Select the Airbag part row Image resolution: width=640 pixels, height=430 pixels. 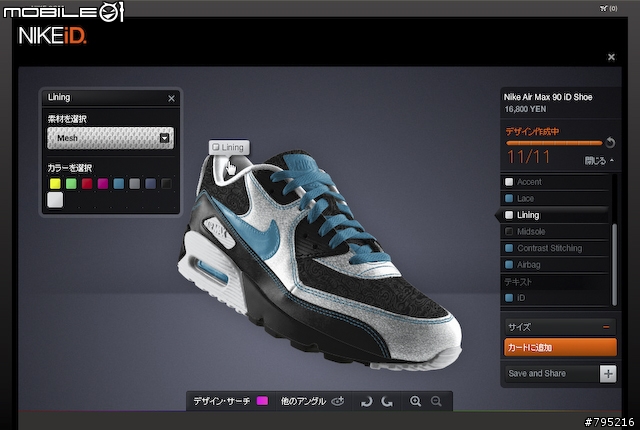tap(555, 264)
